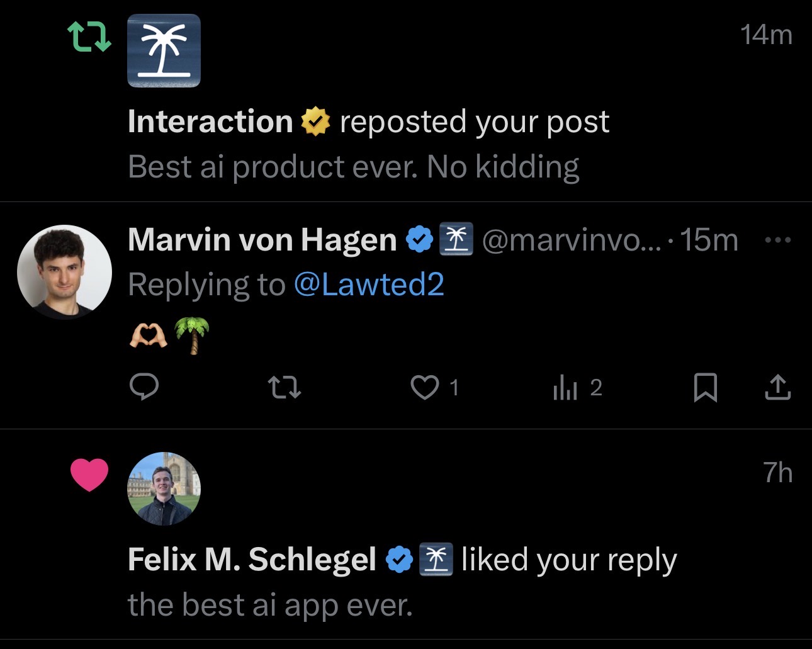Click the Marvin von Hagen display name
The width and height of the screenshot is (812, 649).
pyautogui.click(x=262, y=240)
